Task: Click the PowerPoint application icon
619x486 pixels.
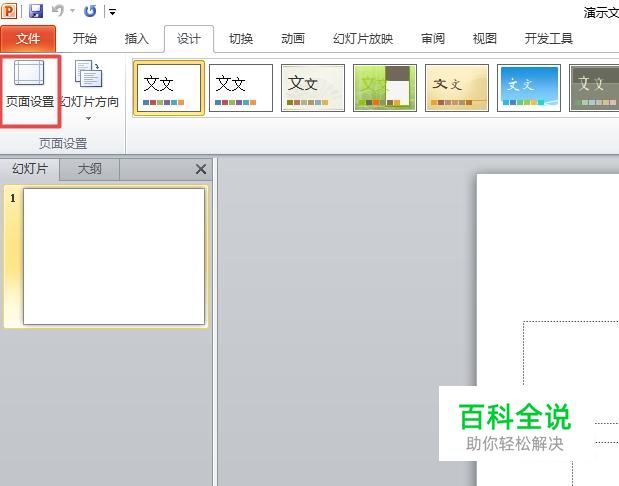Action: tap(9, 11)
